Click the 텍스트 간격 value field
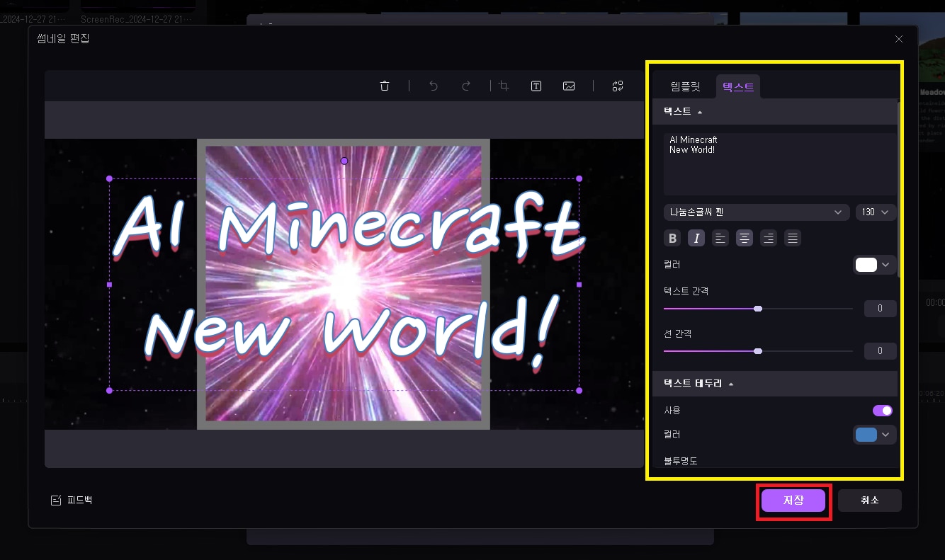 881,309
